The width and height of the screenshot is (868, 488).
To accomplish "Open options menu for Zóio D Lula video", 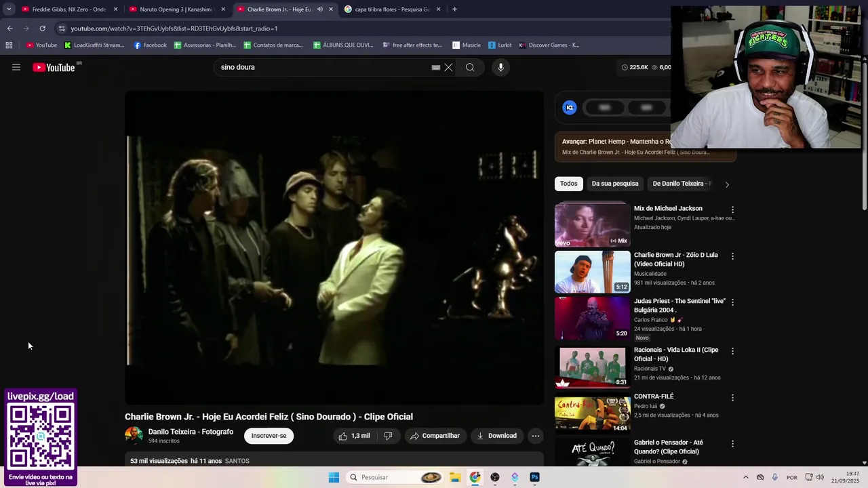I will click(732, 256).
